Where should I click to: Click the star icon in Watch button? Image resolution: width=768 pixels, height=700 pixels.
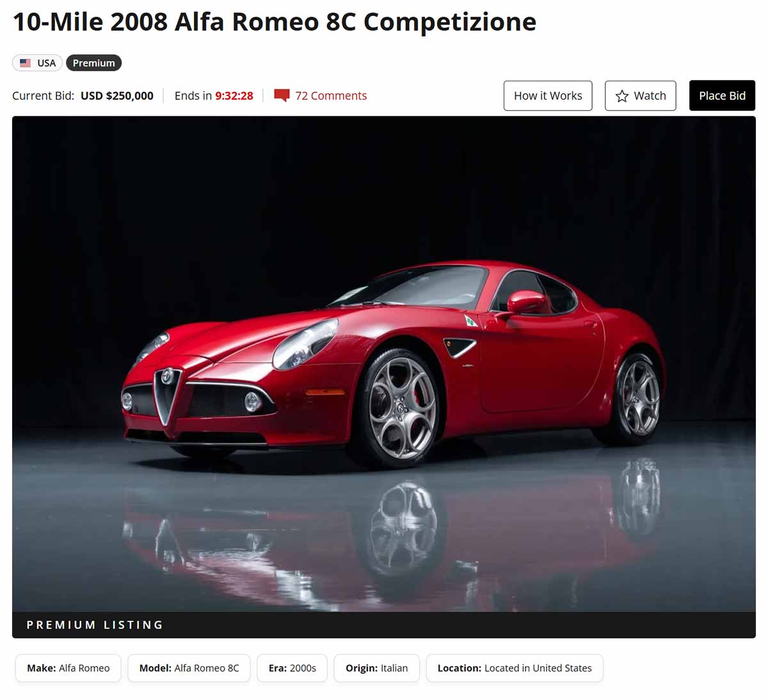click(622, 96)
